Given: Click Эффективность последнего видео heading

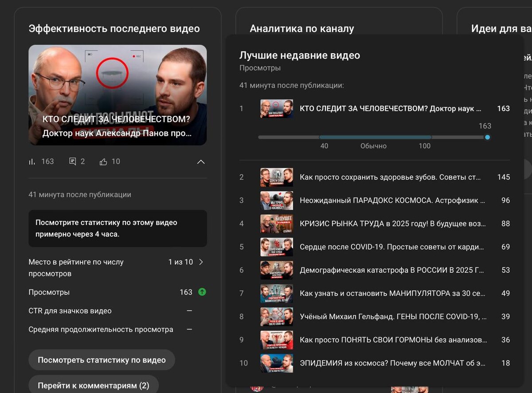Looking at the screenshot, I should (x=114, y=29).
